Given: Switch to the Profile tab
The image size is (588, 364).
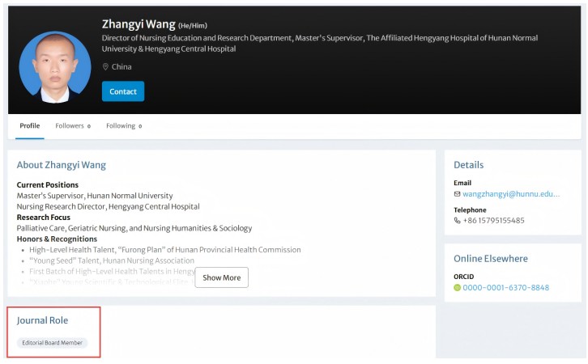Looking at the screenshot, I should tap(30, 126).
